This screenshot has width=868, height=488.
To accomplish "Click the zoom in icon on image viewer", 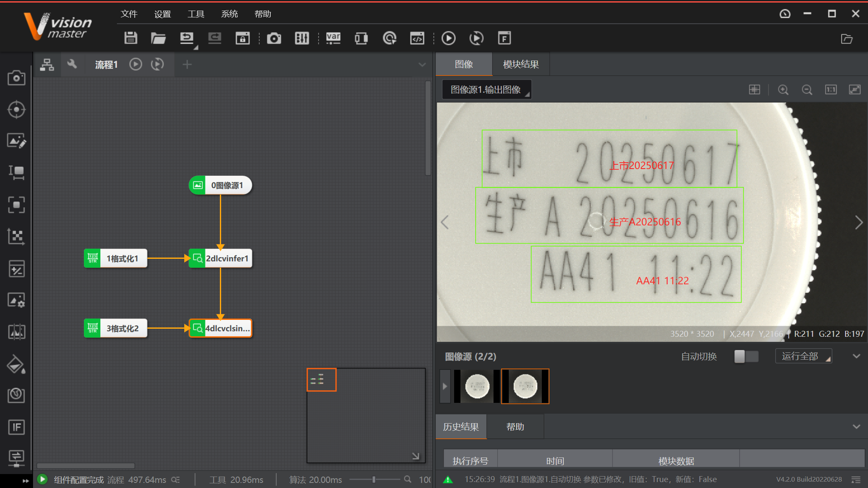I will (783, 90).
